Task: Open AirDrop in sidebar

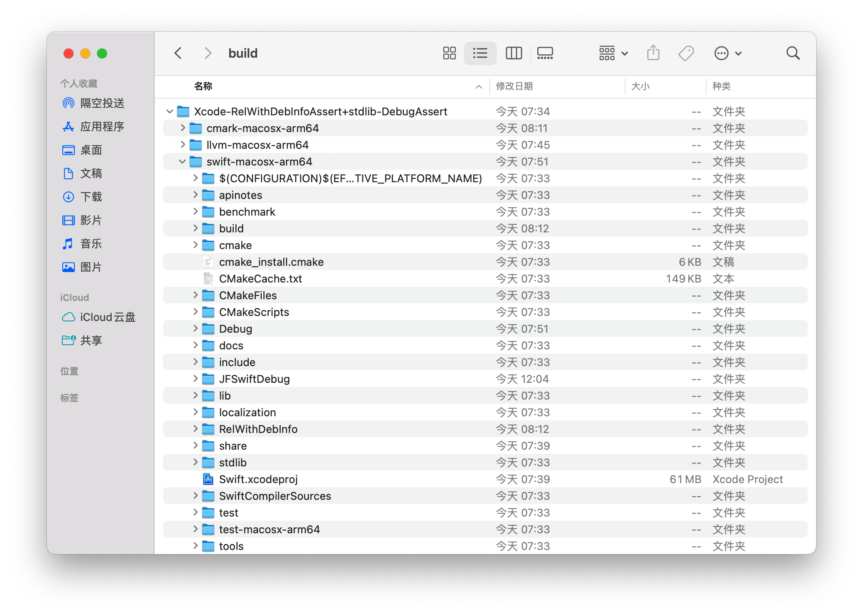Action: tap(102, 103)
